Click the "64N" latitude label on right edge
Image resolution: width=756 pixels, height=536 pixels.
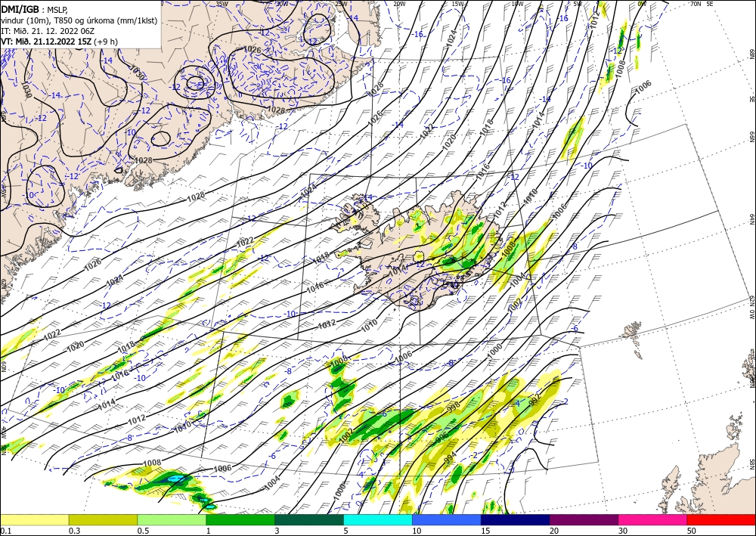click(x=751, y=219)
